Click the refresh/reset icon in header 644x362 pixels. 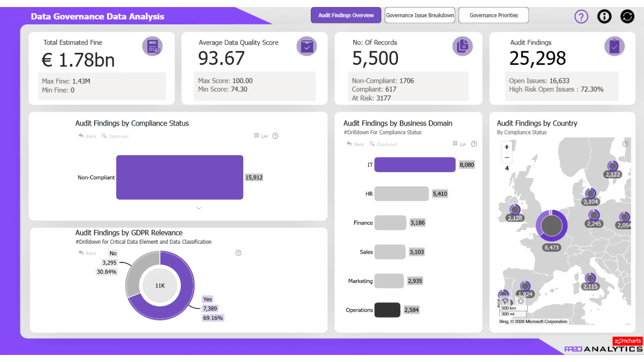tap(627, 16)
